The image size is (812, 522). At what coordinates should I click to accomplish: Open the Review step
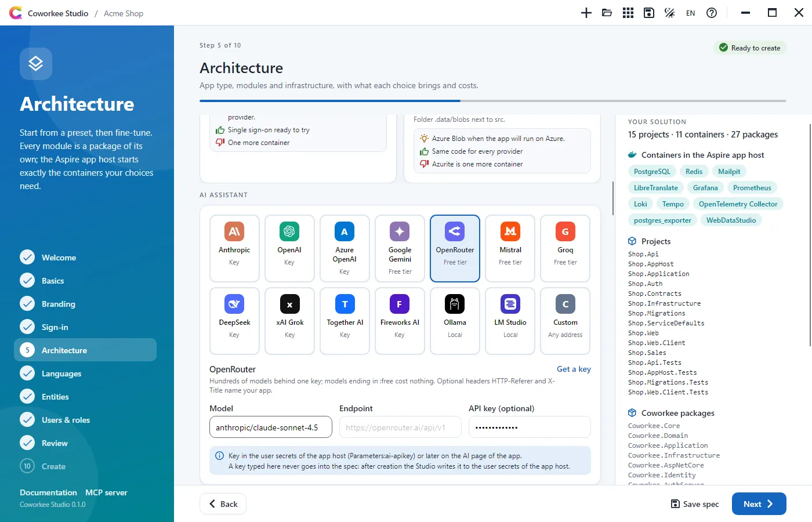tap(85, 443)
